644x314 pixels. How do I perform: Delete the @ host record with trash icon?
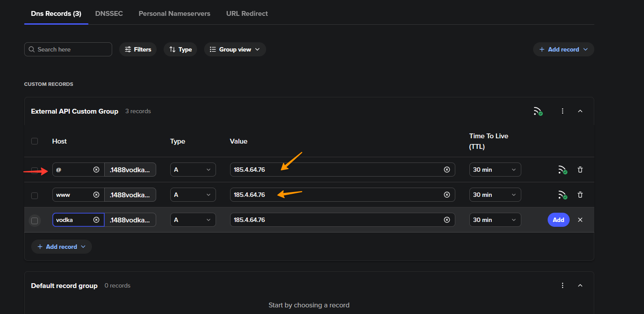580,170
